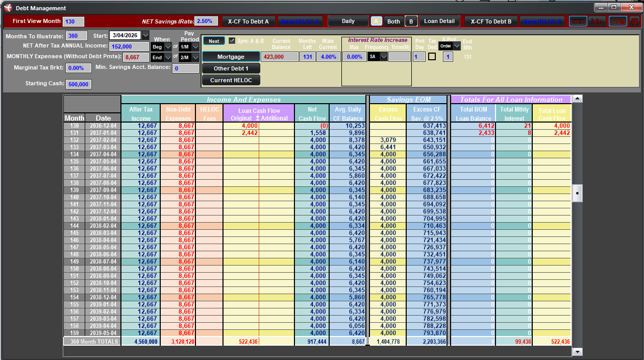Viewport: 644px width, 360px height.
Task: Click the Interest Rate Time(M) field
Action: 400,57
